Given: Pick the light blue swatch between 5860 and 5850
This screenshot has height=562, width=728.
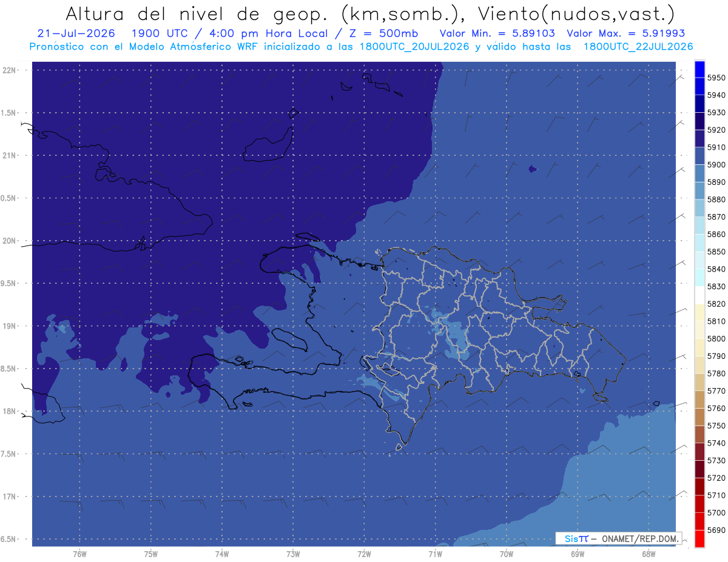Looking at the screenshot, I should click(699, 243).
